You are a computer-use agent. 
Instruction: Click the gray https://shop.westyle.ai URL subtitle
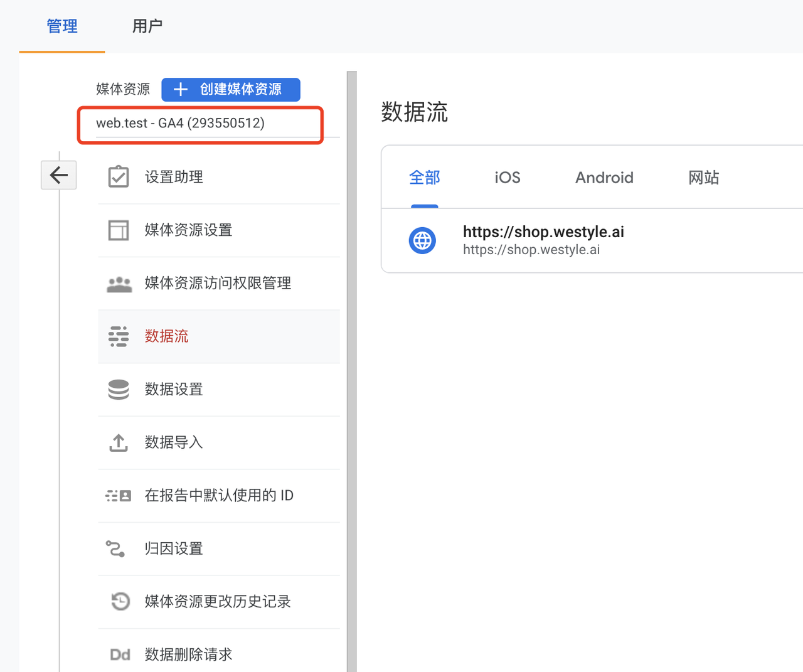click(x=531, y=250)
